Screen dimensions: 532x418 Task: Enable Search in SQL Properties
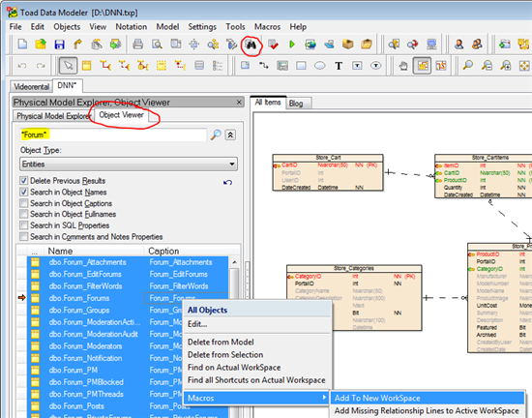(x=24, y=225)
